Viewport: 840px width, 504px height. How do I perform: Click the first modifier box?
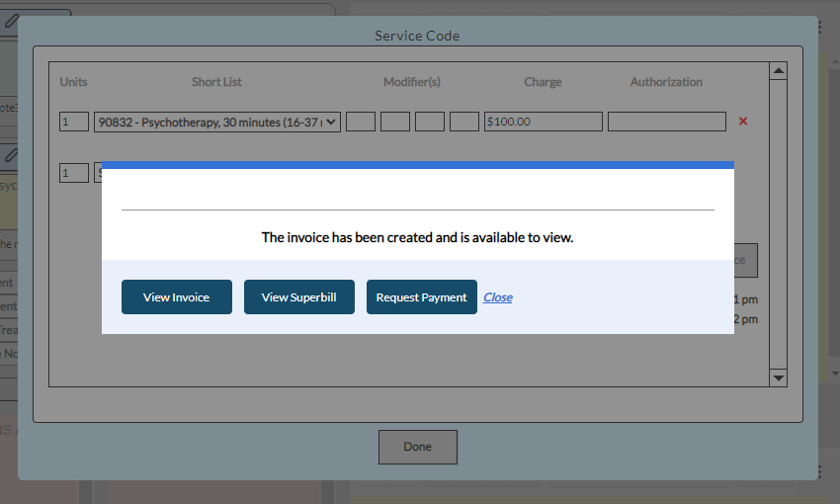(361, 122)
